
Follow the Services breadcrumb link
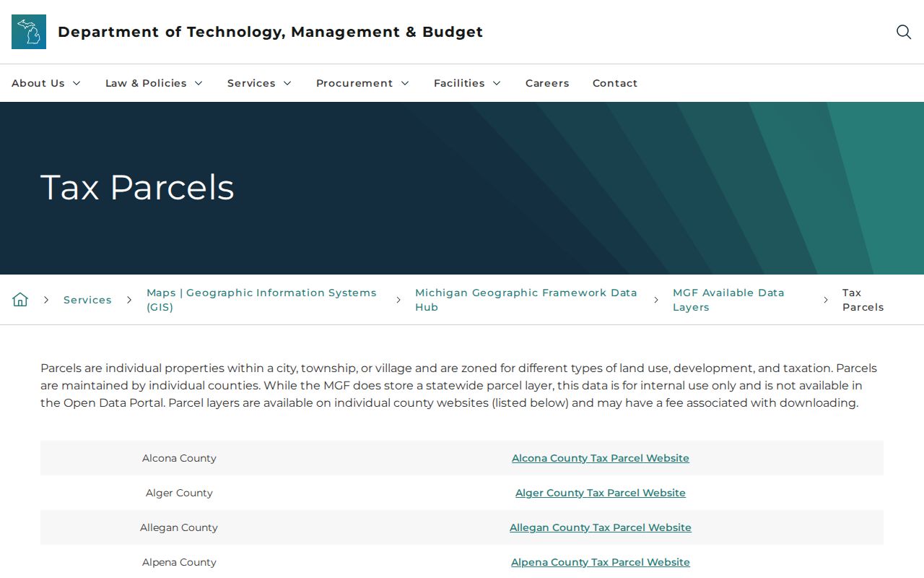[x=87, y=300]
